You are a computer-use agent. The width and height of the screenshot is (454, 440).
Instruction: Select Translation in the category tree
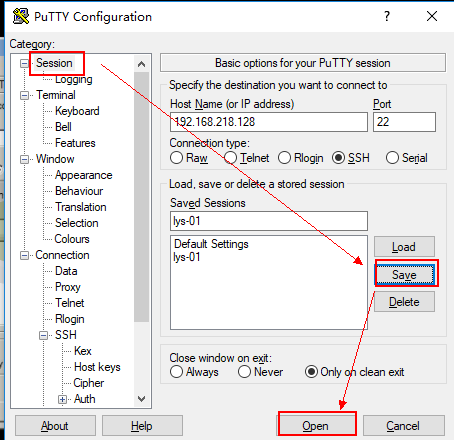click(x=80, y=207)
